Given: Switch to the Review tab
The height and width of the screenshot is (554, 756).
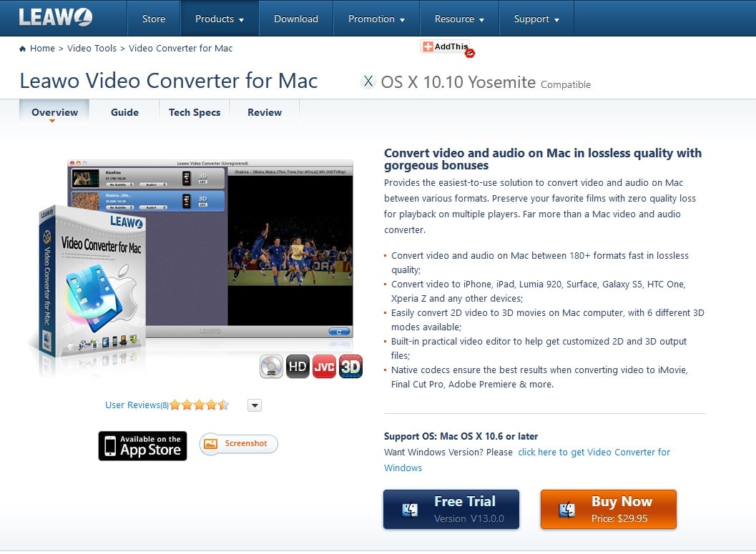Looking at the screenshot, I should [x=264, y=112].
